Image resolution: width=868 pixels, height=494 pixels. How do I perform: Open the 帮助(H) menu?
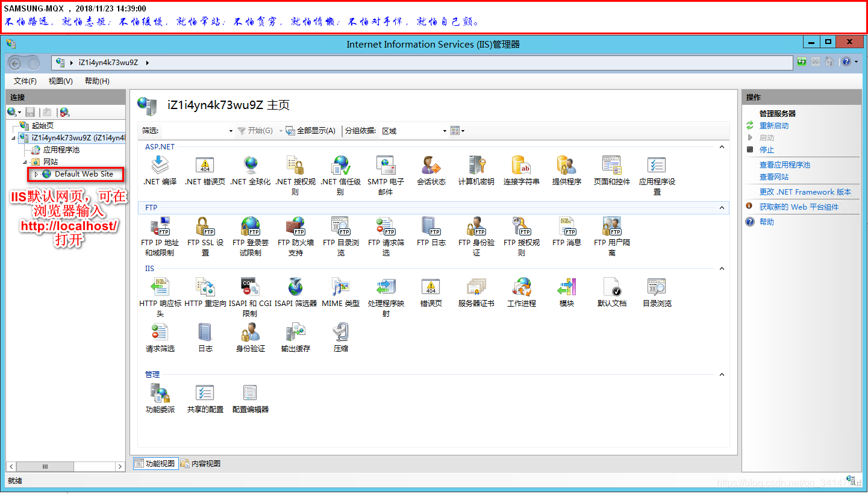(97, 81)
